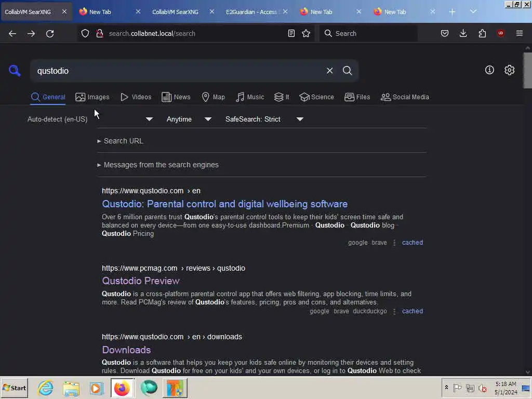Open the Windows Start menu
Screen dimensions: 532x399
tap(14, 388)
